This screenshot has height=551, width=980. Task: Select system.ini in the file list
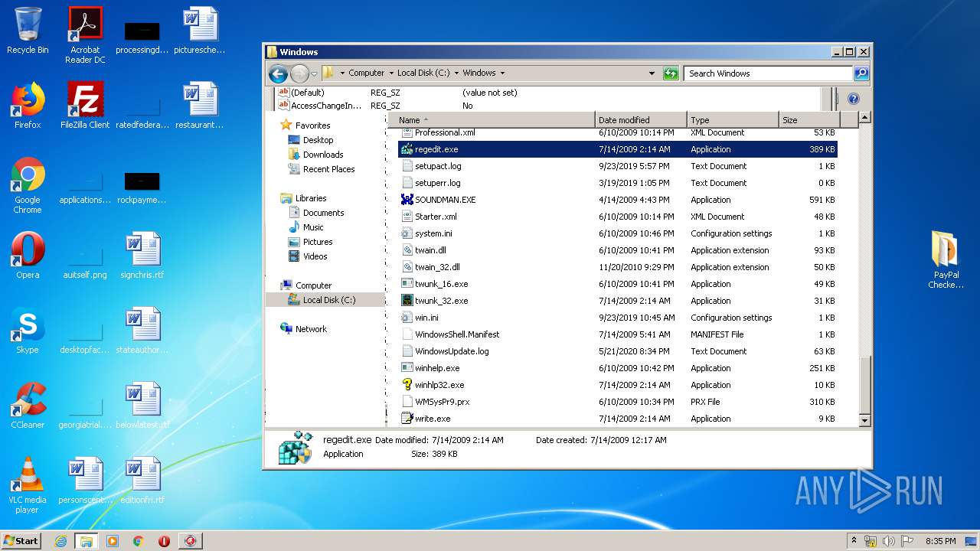pos(617,233)
